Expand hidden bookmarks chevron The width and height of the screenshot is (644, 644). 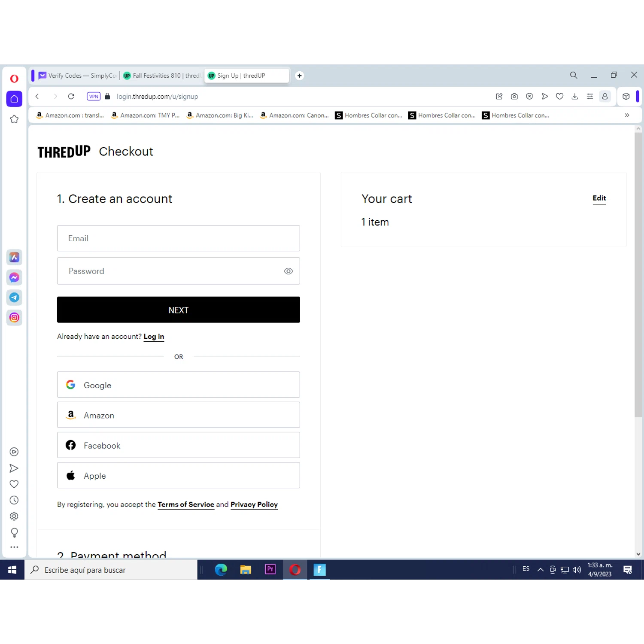coord(627,115)
